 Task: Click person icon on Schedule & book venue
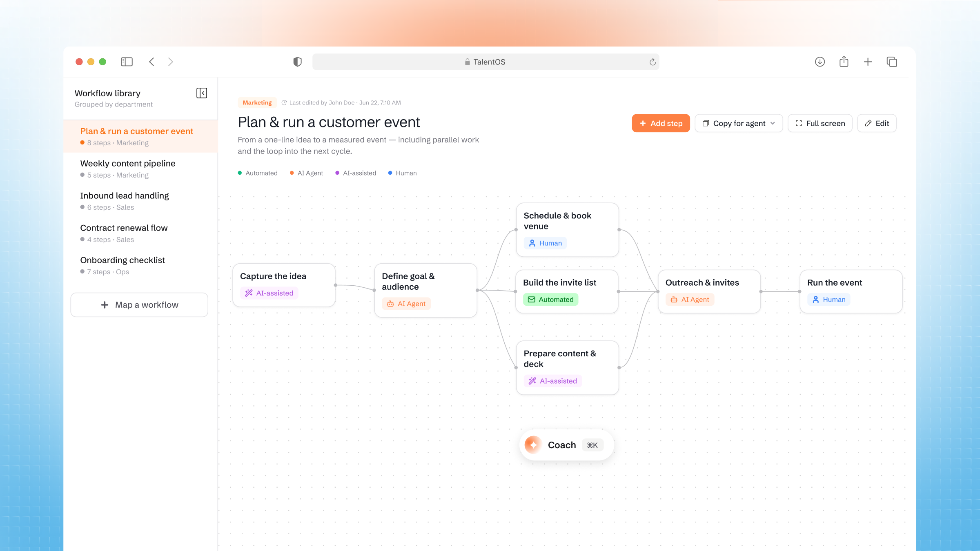coord(532,243)
